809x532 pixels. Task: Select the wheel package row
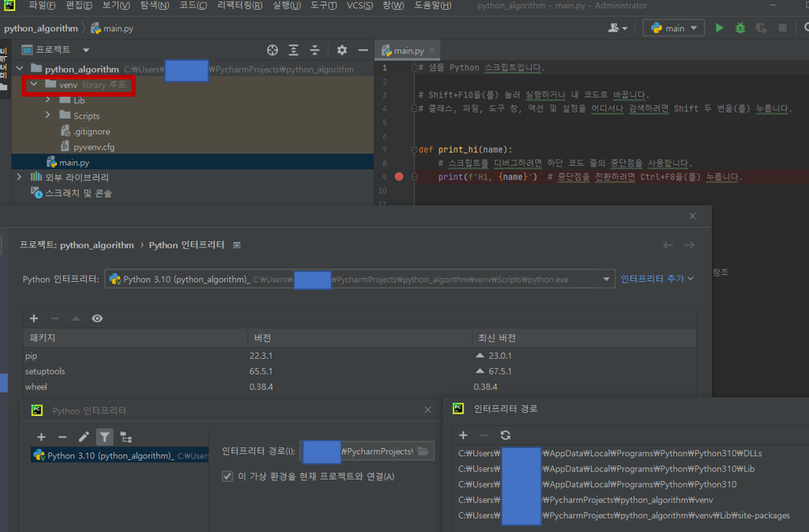(360, 386)
